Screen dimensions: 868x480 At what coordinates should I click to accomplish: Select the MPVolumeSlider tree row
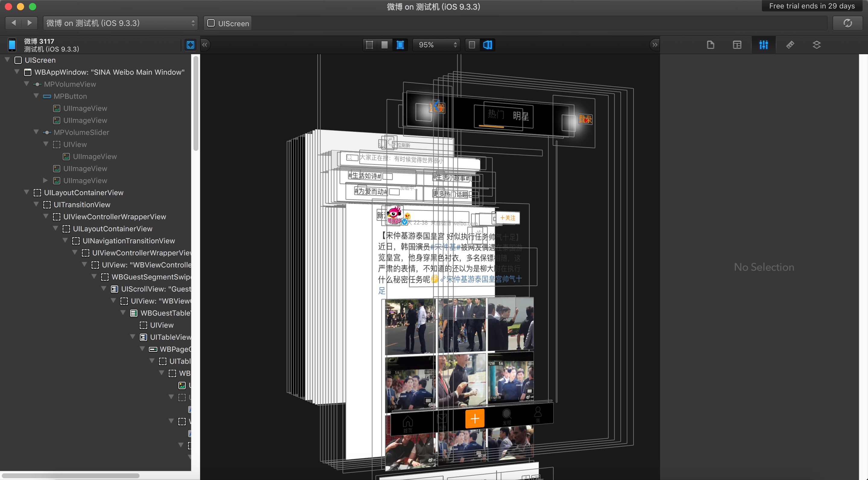96,132
